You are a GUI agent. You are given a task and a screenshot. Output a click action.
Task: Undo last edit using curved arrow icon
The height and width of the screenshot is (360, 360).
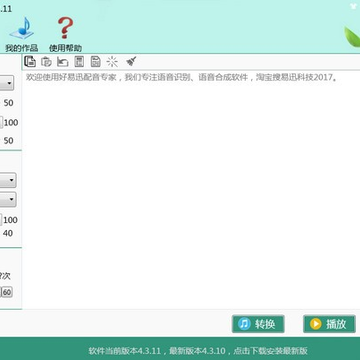coord(62,62)
